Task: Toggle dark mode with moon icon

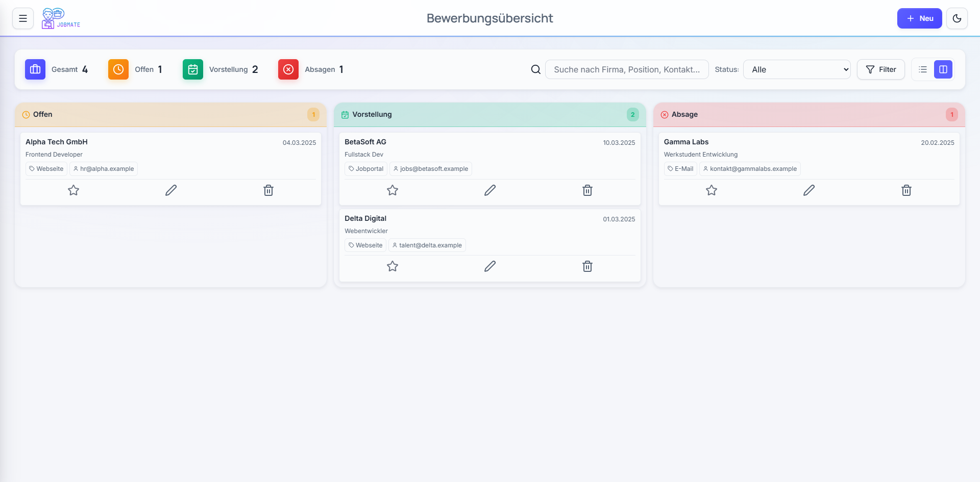Action: click(x=957, y=18)
